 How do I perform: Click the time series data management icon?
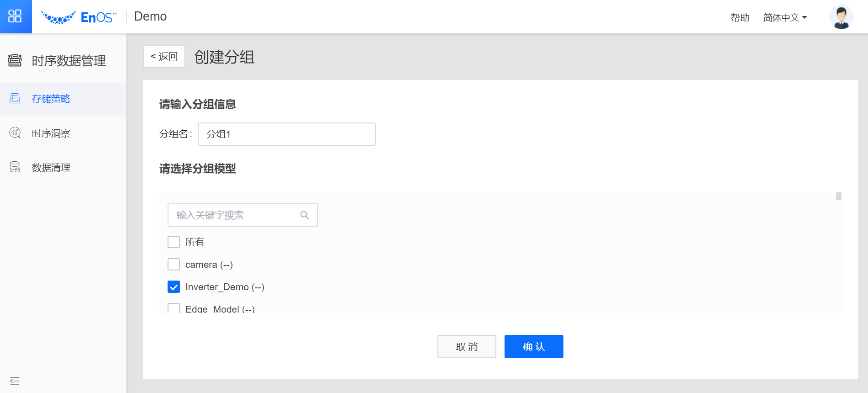click(15, 60)
